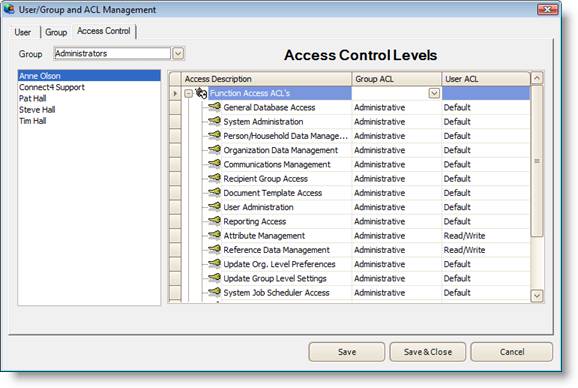
Task: Select Pat Hall in the user list
Action: [32, 98]
